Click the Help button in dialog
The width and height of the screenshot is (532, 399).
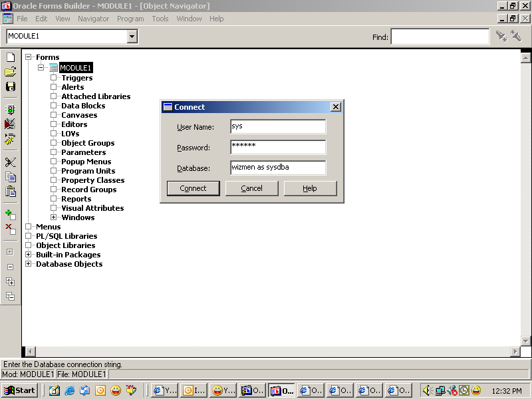[310, 188]
